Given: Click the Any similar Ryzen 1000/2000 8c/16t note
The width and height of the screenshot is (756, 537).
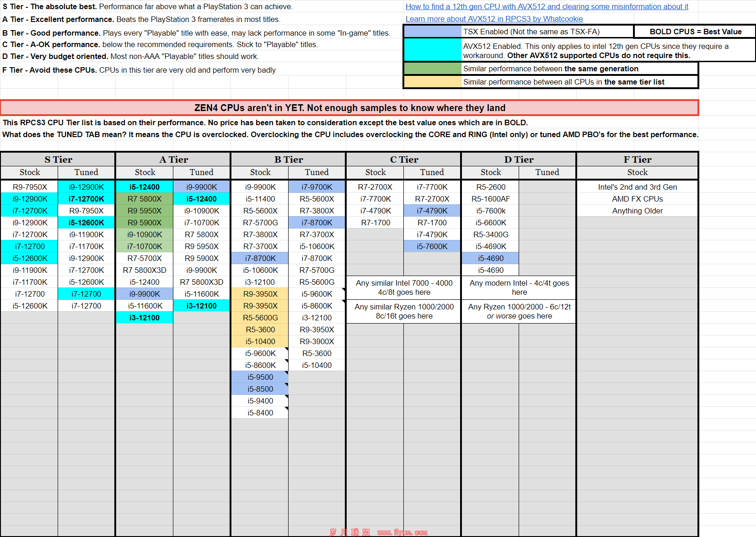Looking at the screenshot, I should point(404,311).
